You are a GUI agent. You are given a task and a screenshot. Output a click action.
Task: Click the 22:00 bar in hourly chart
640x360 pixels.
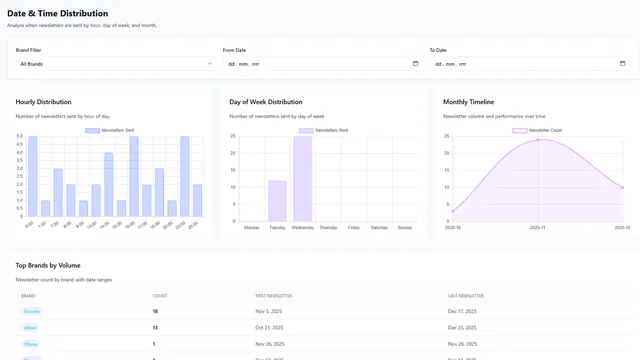pos(184,176)
